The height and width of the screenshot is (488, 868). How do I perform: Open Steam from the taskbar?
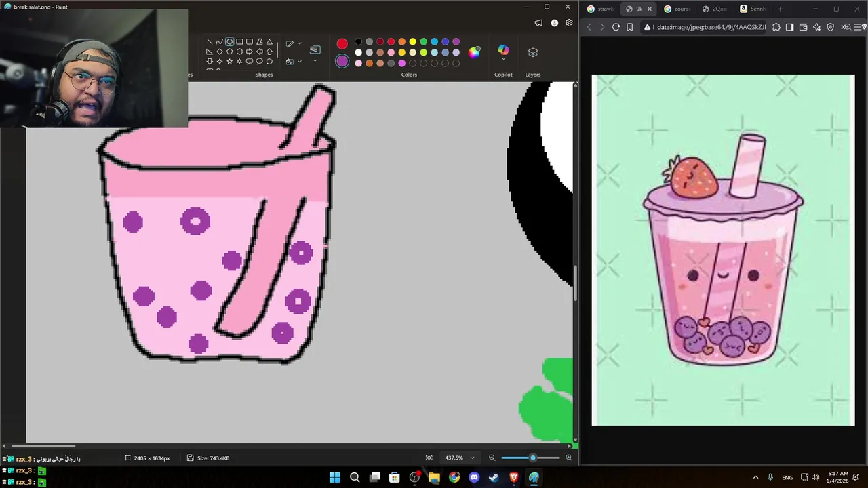point(494,477)
